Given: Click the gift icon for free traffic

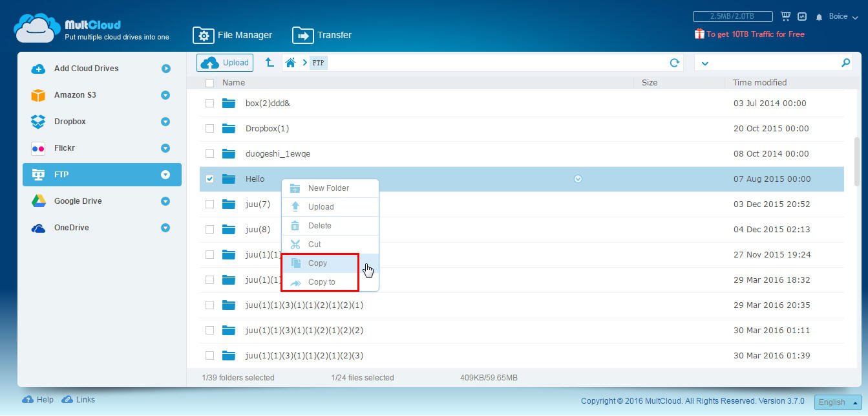Looking at the screenshot, I should [x=699, y=34].
